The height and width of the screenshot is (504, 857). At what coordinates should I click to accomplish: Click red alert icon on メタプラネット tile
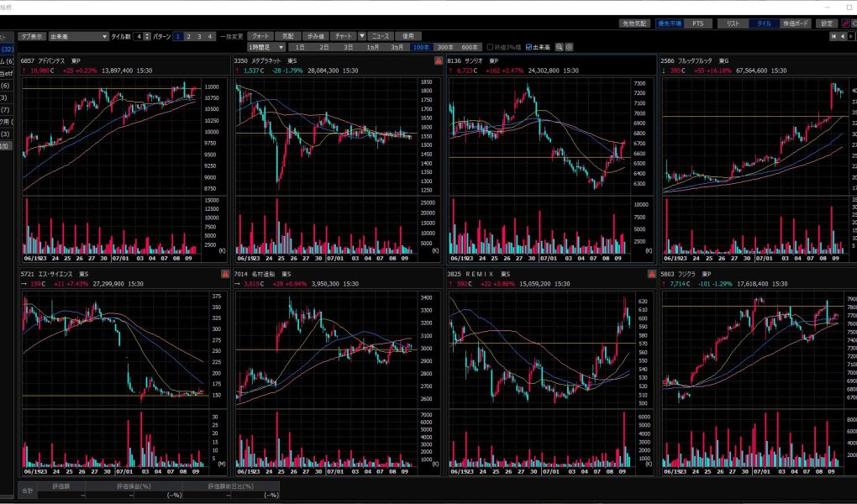click(439, 61)
